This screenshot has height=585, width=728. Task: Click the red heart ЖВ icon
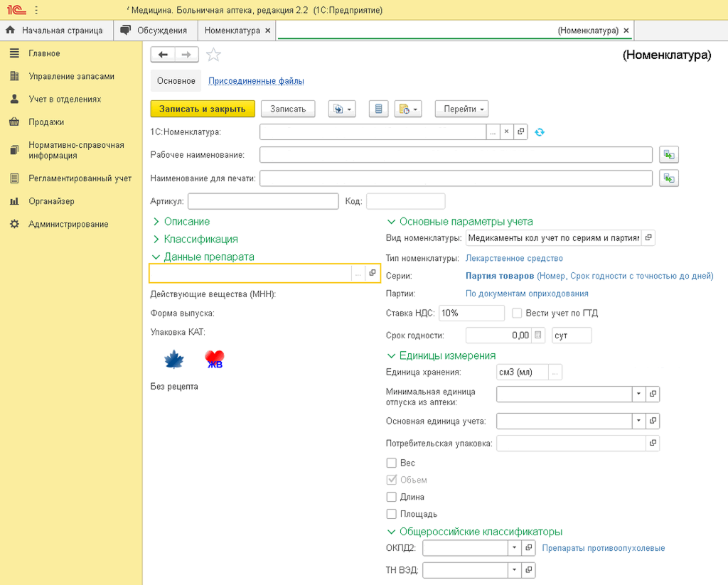click(x=214, y=360)
